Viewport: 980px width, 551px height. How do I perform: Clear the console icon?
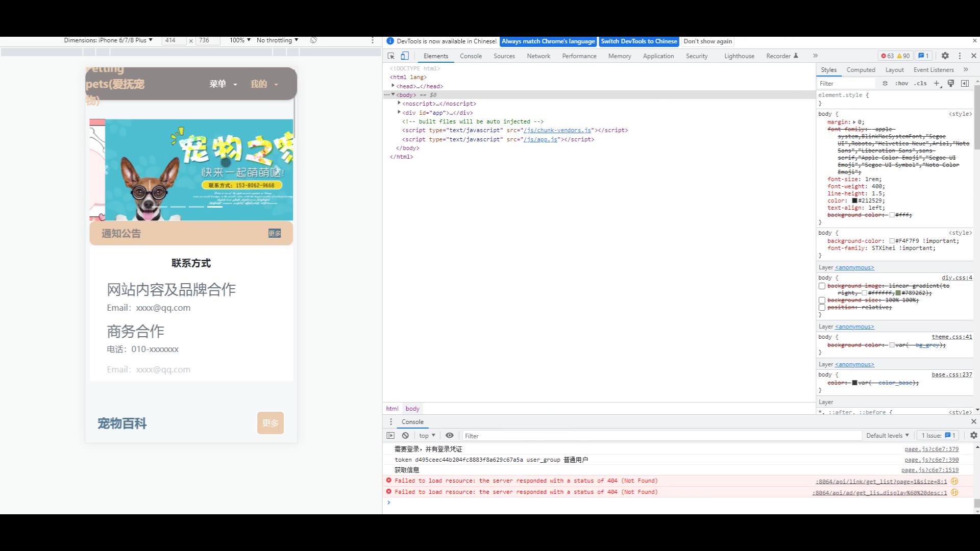click(405, 436)
